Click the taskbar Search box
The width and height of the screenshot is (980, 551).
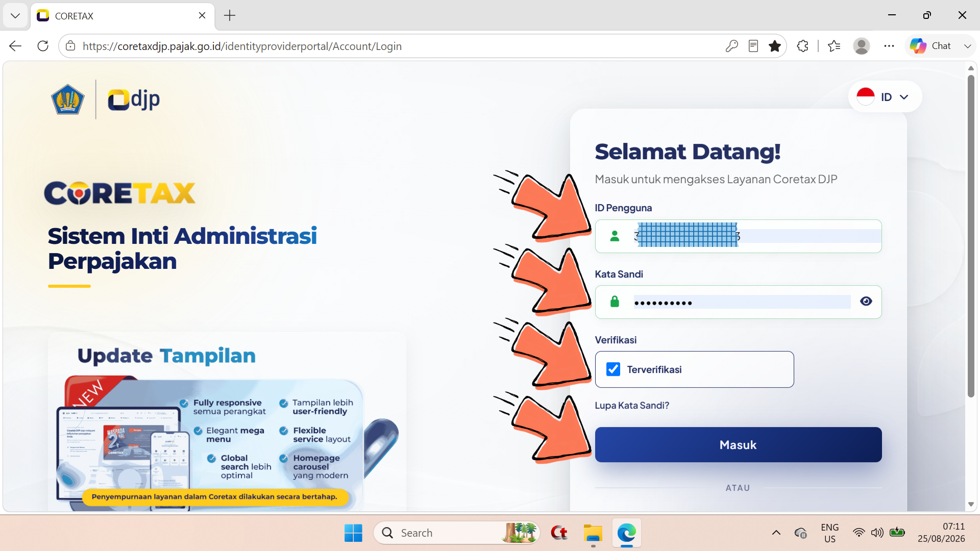pos(457,533)
